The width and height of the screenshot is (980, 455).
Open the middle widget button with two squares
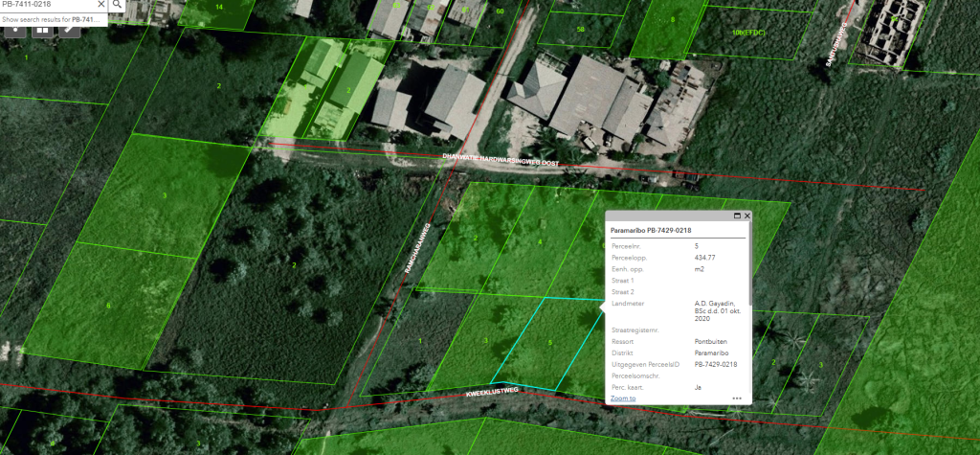coord(43,28)
